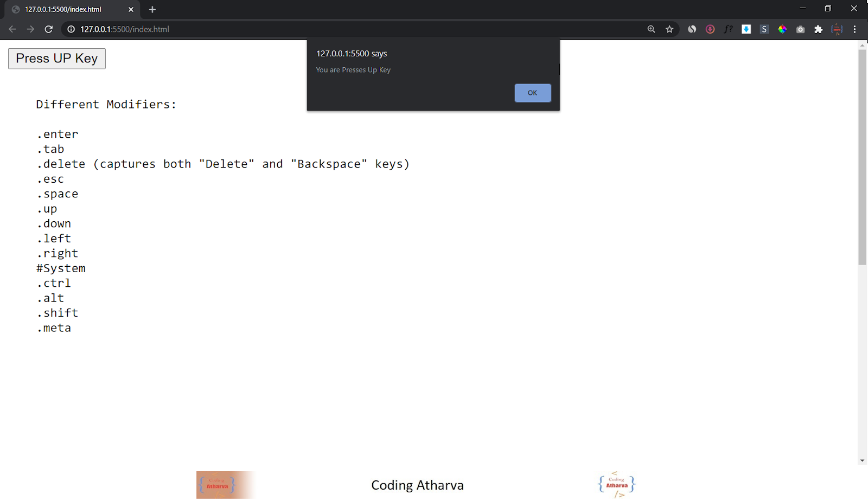Open Chrome's three-dot menu
The width and height of the screenshot is (868, 501).
[856, 29]
